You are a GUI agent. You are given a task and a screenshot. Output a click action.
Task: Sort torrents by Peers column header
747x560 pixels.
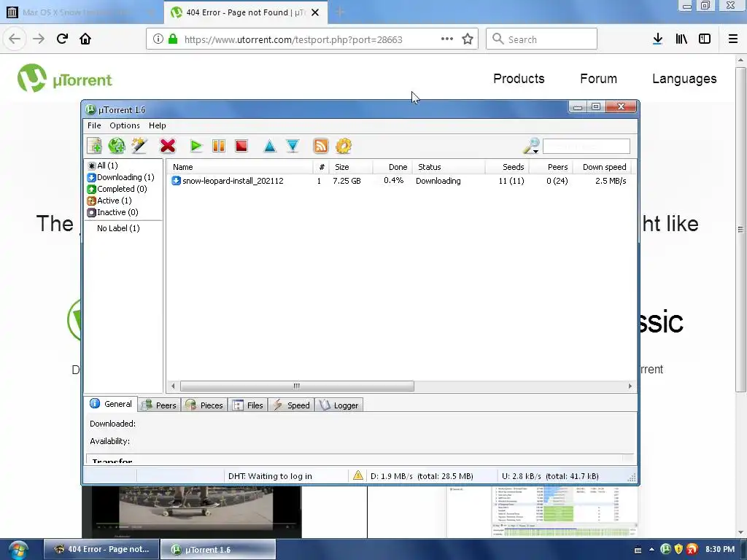[x=550, y=167]
